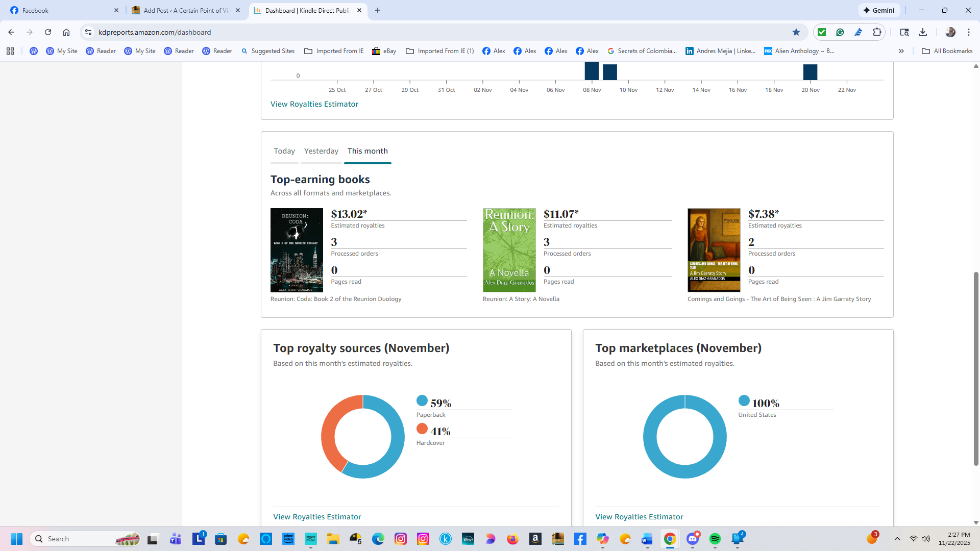The image size is (980, 551).
Task: Switch to the Facebook browser tab
Action: click(x=61, y=10)
